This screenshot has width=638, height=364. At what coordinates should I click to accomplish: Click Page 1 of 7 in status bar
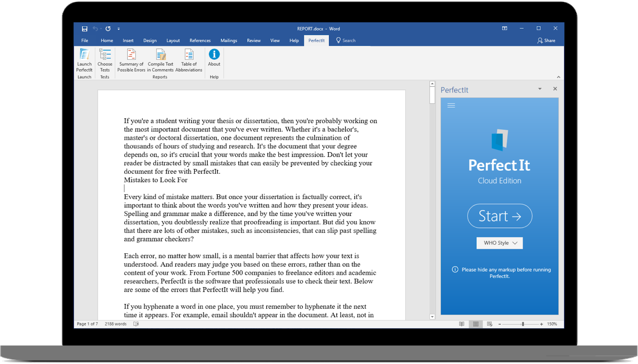[x=87, y=324]
